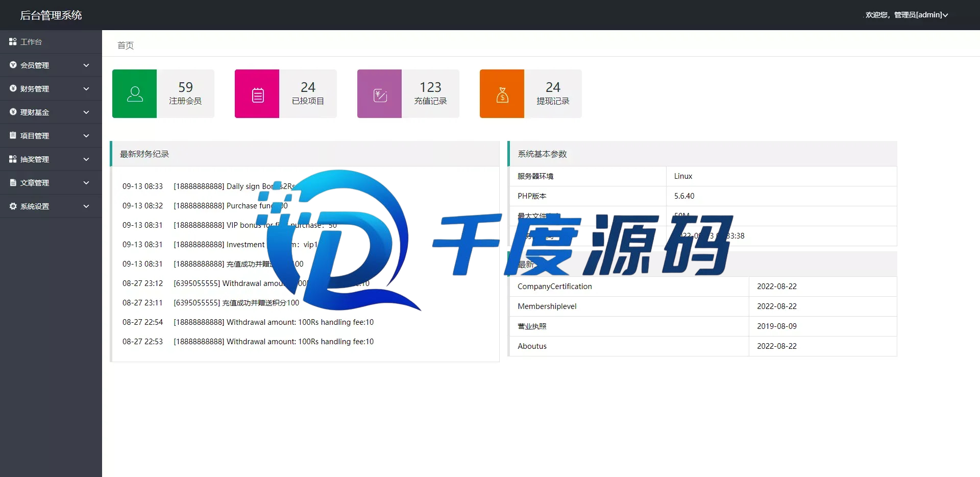The width and height of the screenshot is (980, 477).
Task: Open the 123 充值记录 stat card
Action: click(x=408, y=93)
